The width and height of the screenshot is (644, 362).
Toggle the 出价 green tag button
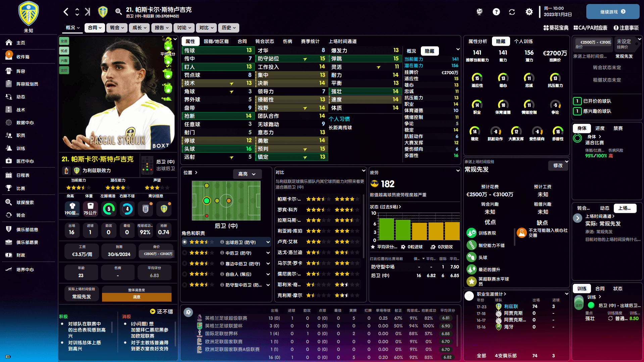point(64,70)
